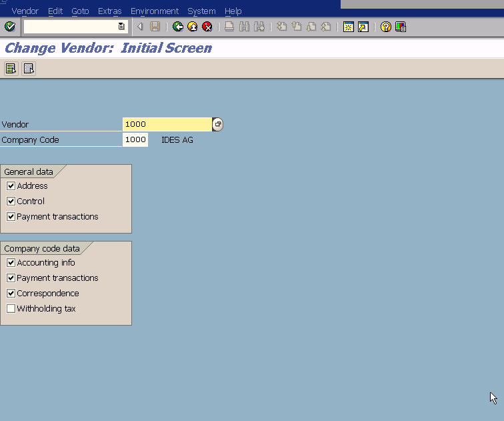The image size is (504, 421).
Task: Open the System menu
Action: click(201, 11)
